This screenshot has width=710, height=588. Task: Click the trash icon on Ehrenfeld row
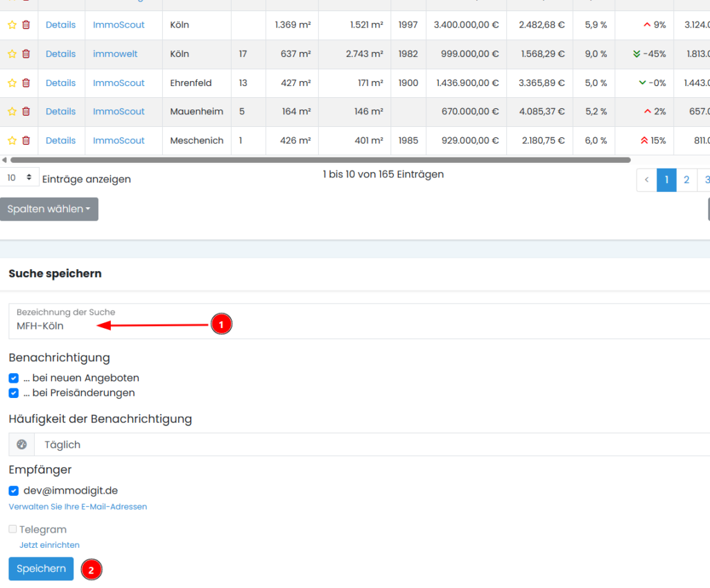pos(26,83)
